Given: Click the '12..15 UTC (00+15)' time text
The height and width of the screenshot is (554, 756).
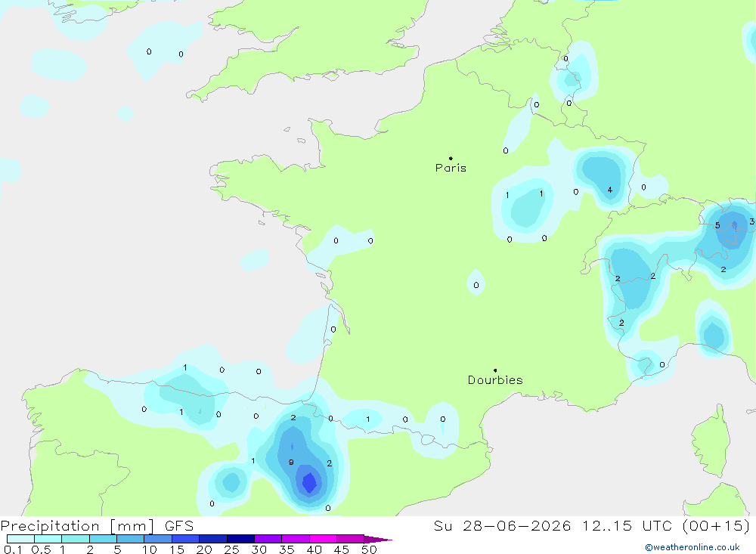Looking at the screenshot, I should tap(666, 525).
